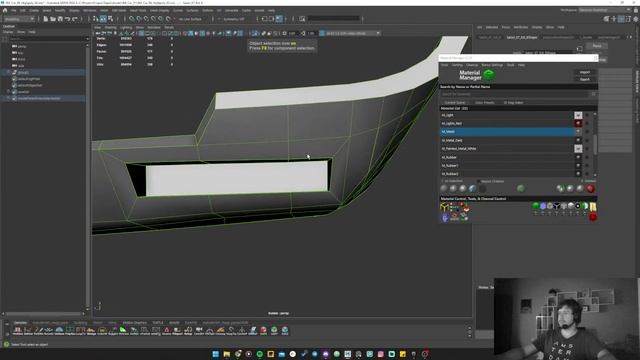Open the Symmetry: Off dropdown
Image resolution: width=640 pixels, height=360 pixels.
coord(234,19)
